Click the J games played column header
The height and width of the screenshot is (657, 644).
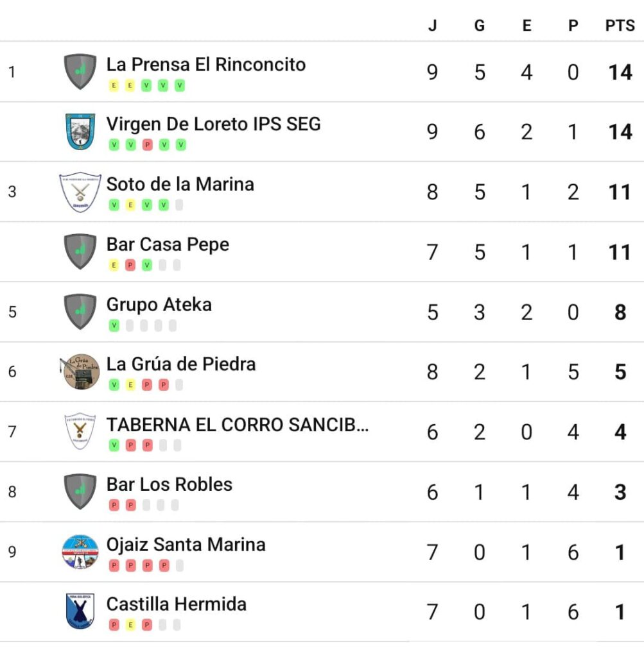(x=433, y=26)
